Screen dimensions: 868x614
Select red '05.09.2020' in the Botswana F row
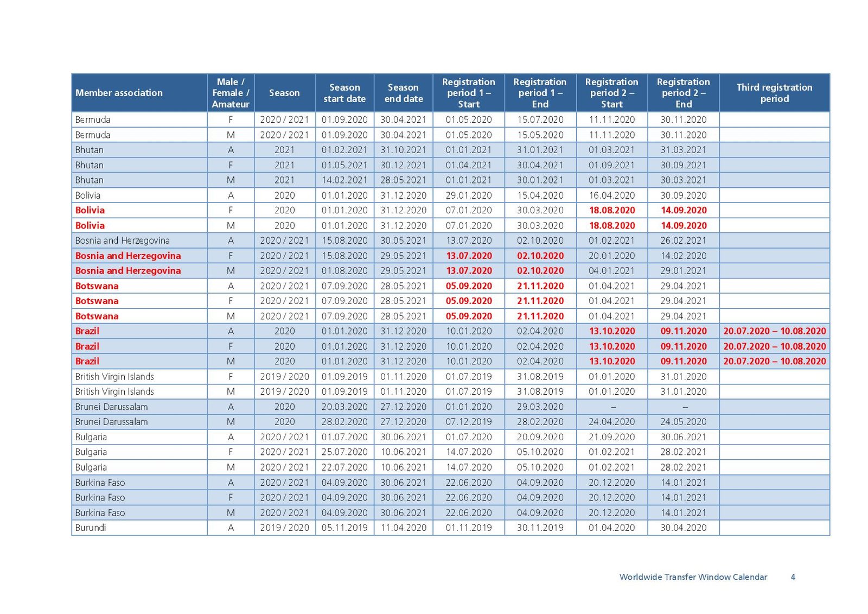[469, 301]
